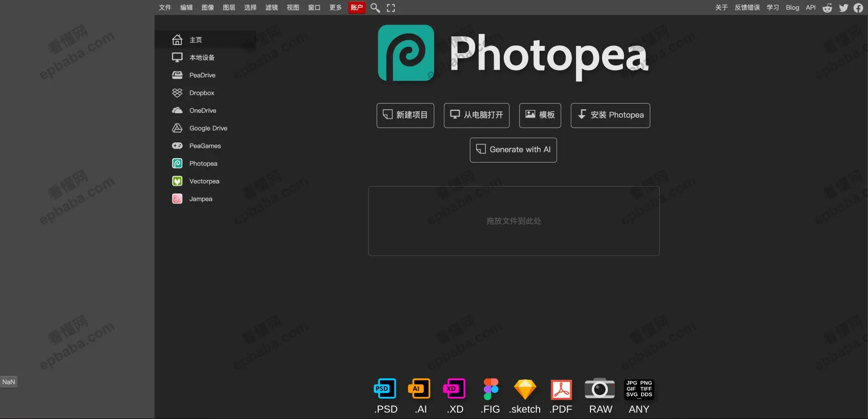Click the red 账户 account button
The width and height of the screenshot is (868, 419).
357,7
